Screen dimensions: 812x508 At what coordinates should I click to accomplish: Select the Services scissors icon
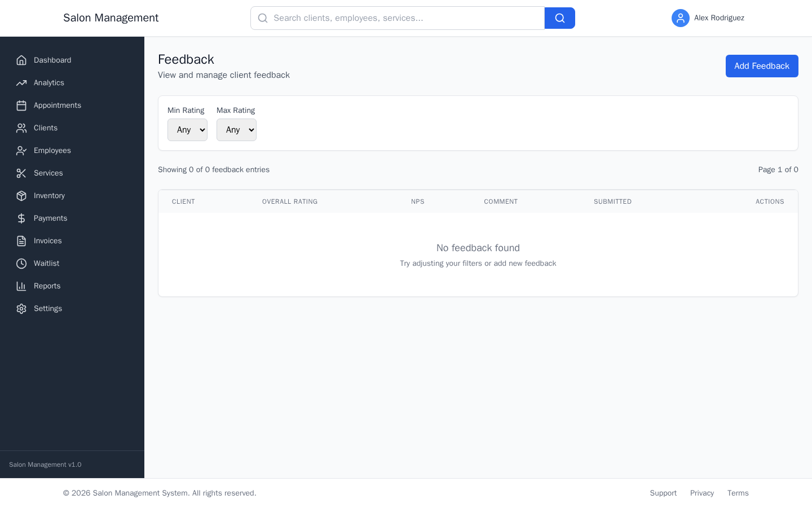[x=21, y=173]
